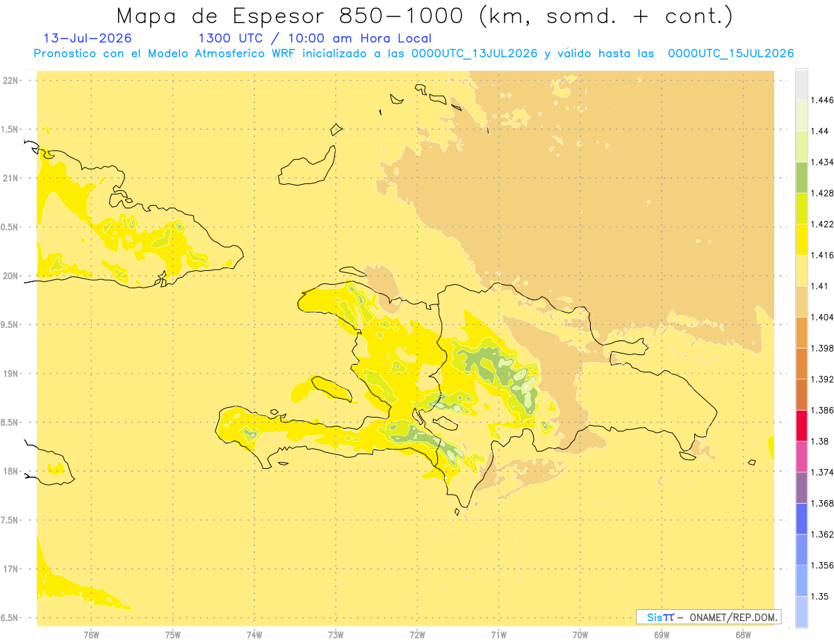Pick the bright yellow legend swatch between 1.416 and 1.422
Image resolution: width=834 pixels, height=644 pixels.
801,239
